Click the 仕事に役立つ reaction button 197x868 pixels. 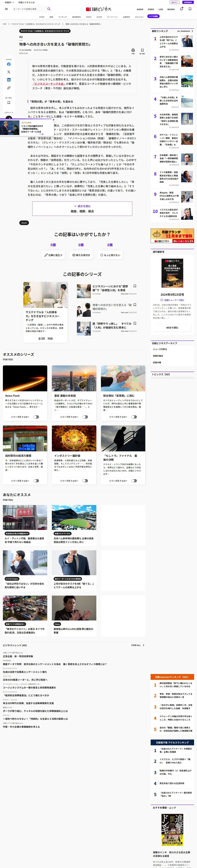coord(53,255)
